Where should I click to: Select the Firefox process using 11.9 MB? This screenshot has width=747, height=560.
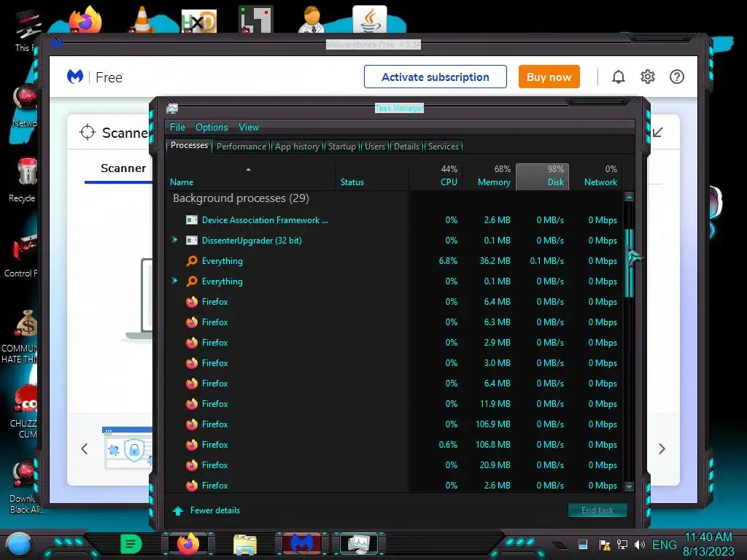(394, 404)
